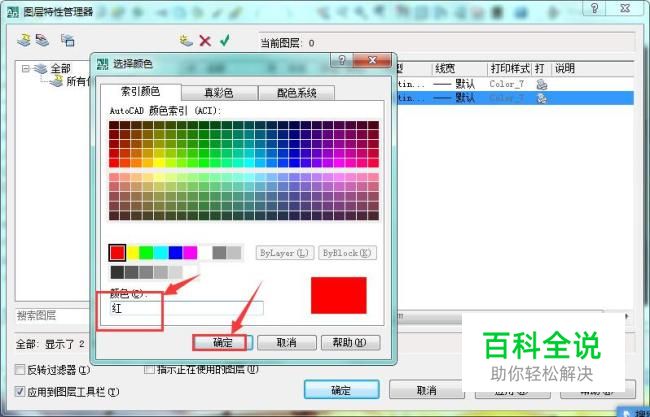This screenshot has width=650, height=417.
Task: Click the New Property Filter icon
Action: click(x=24, y=40)
